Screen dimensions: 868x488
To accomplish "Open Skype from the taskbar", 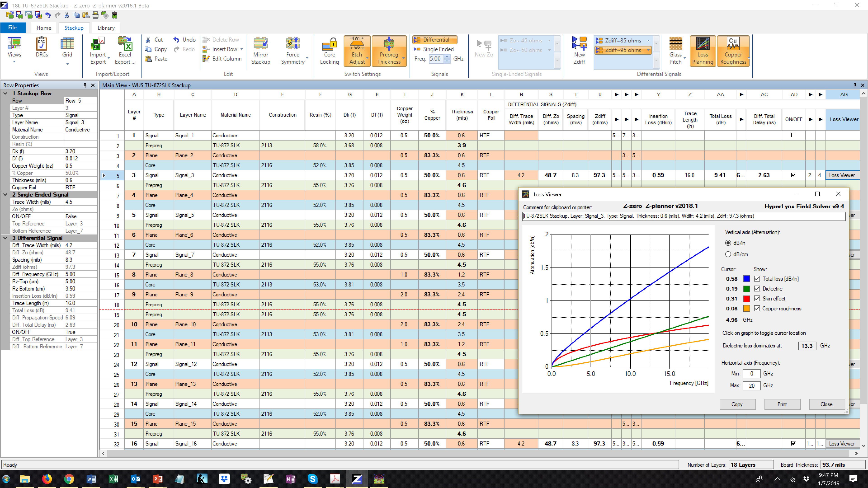I will [312, 479].
